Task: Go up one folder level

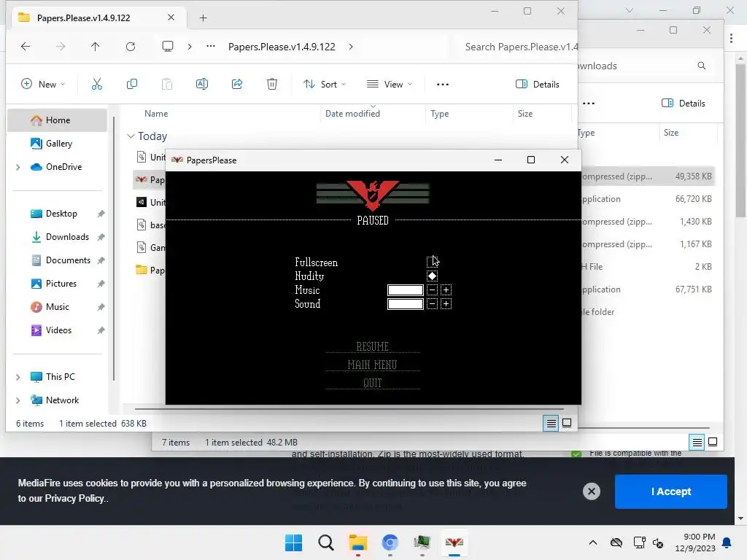Action: click(x=96, y=46)
